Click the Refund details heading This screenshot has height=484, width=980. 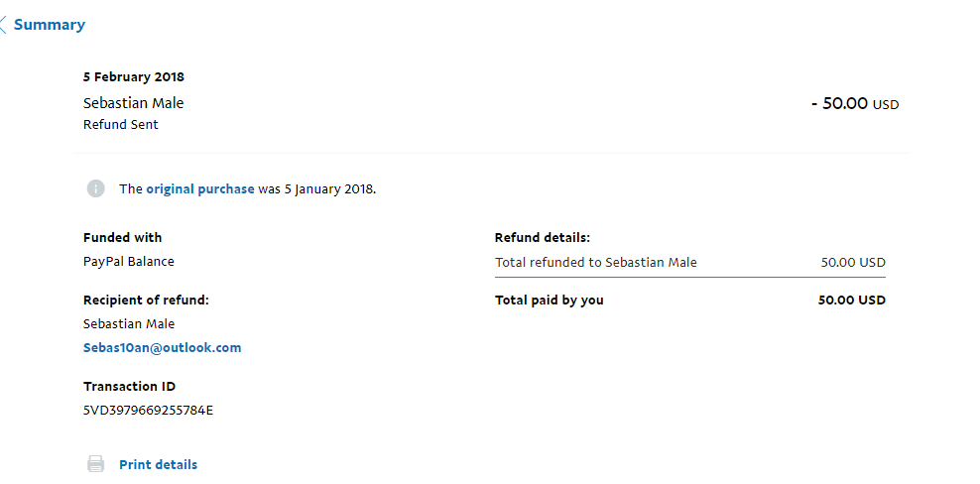pos(543,238)
